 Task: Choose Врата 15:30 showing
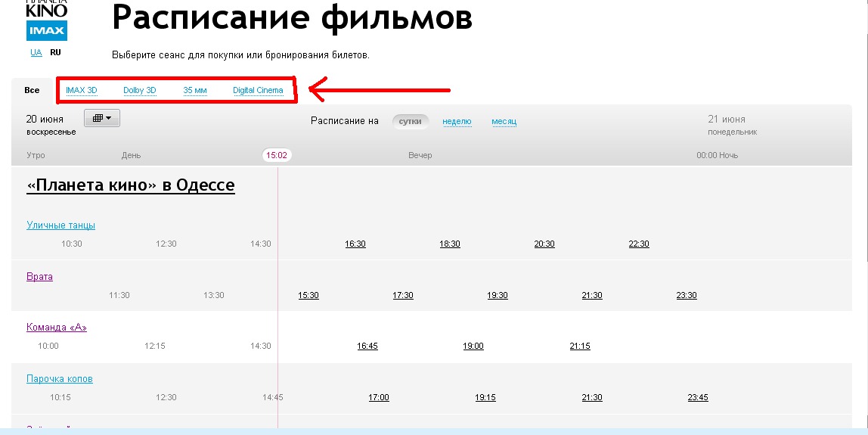coord(308,295)
